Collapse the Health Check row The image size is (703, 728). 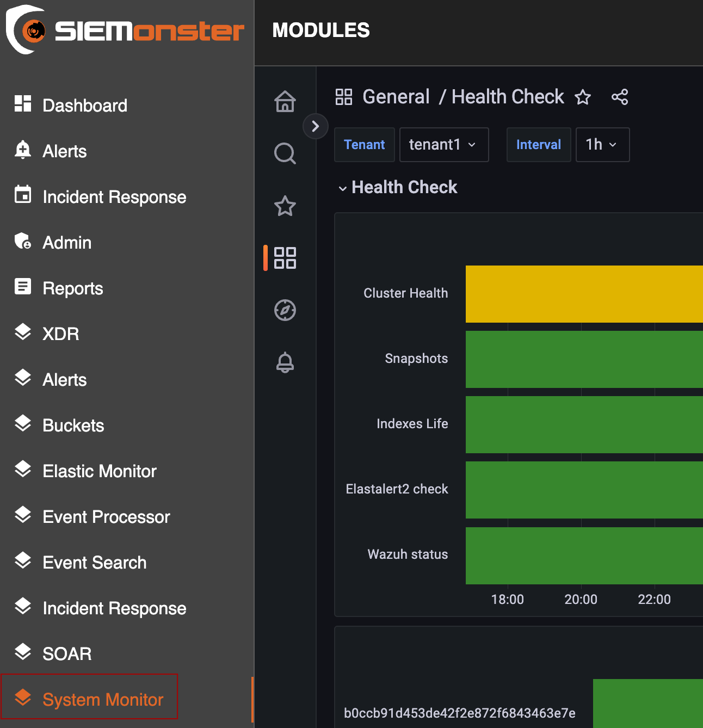343,188
